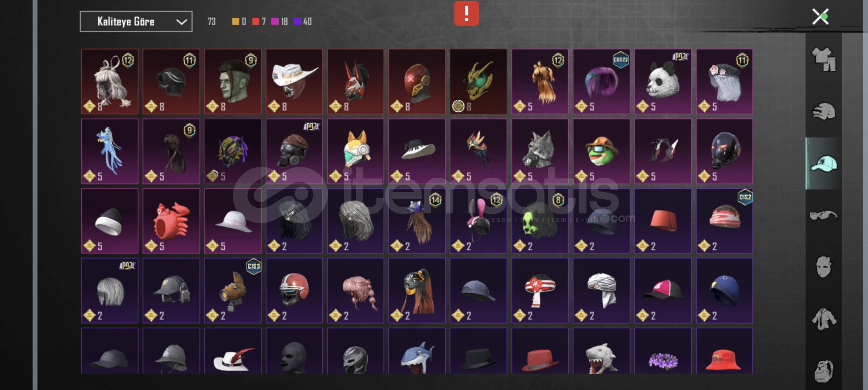This screenshot has width=868, height=390.
Task: Open the outfits category icon
Action: [x=824, y=59]
